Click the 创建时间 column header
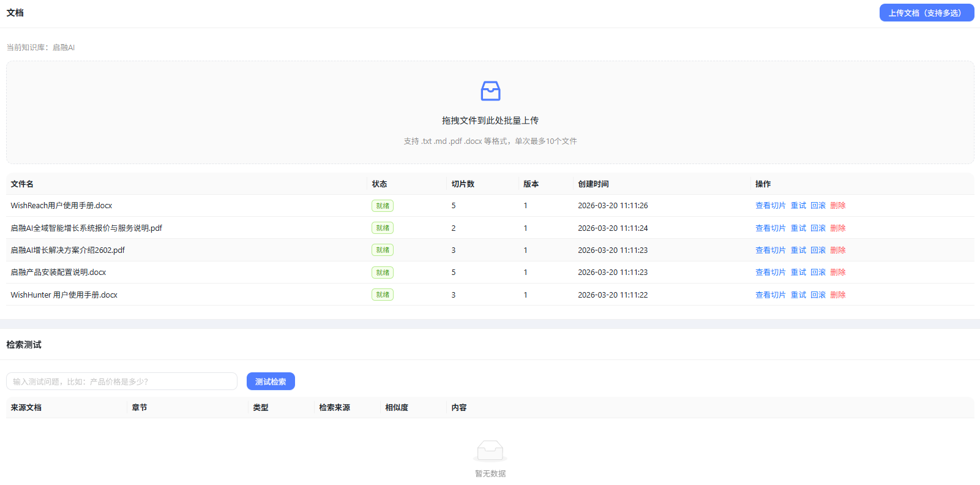This screenshot has height=485, width=980. 593,184
